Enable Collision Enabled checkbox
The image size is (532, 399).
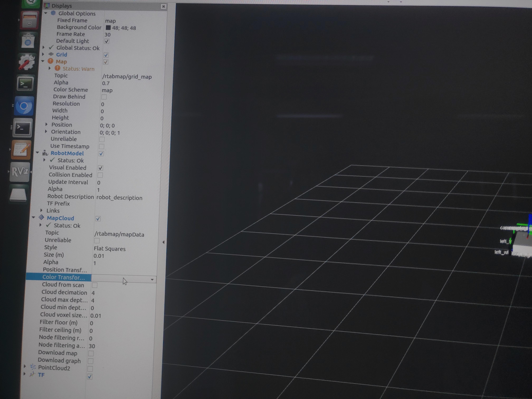(100, 175)
